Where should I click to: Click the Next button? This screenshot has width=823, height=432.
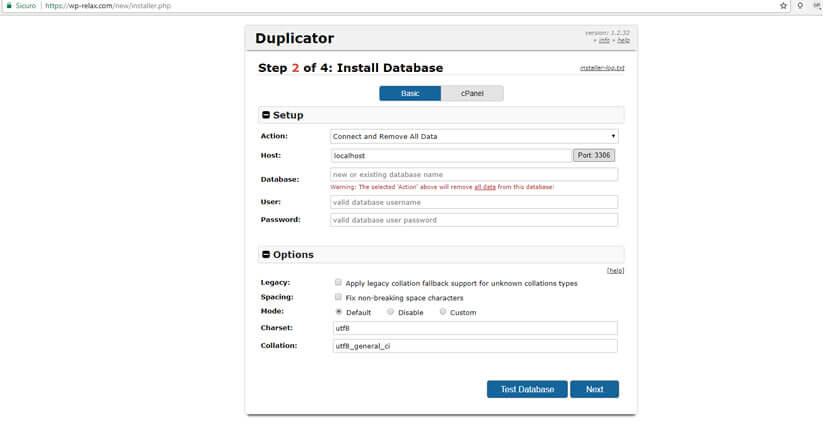point(595,389)
